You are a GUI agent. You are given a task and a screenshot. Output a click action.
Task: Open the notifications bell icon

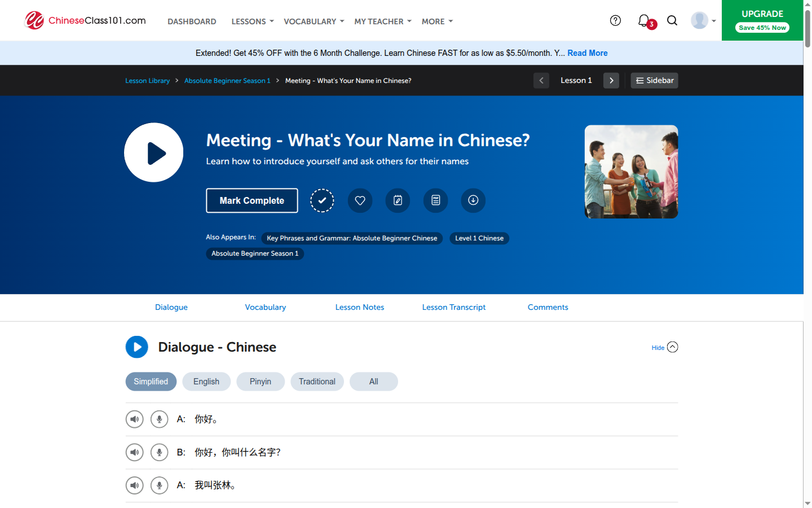pos(645,21)
